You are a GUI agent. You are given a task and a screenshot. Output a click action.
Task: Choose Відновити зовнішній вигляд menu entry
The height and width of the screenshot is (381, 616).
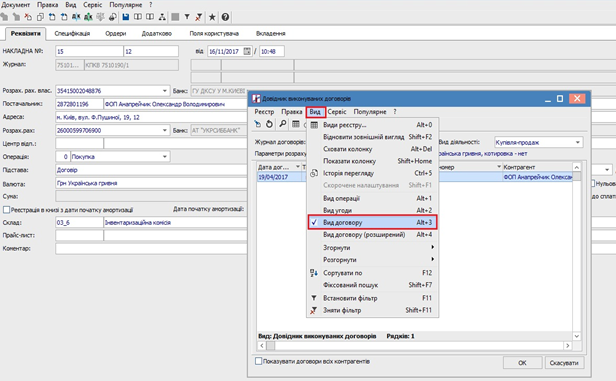[372, 137]
